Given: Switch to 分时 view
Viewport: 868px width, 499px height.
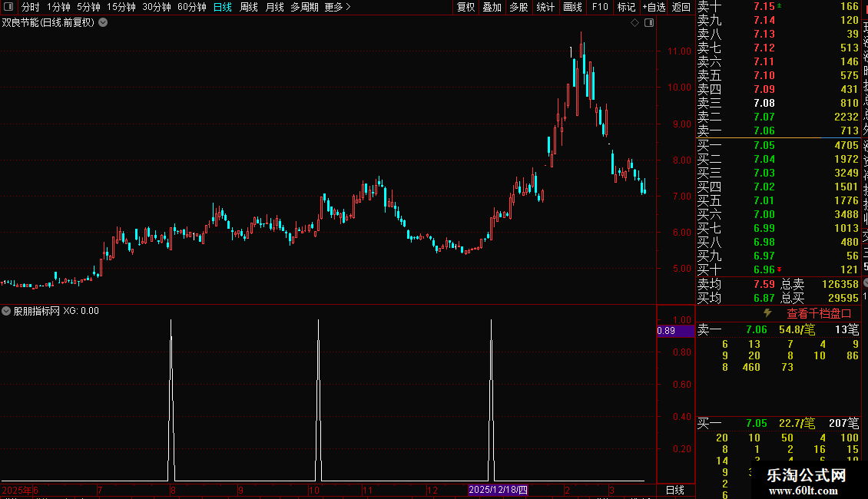Looking at the screenshot, I should click(x=31, y=7).
